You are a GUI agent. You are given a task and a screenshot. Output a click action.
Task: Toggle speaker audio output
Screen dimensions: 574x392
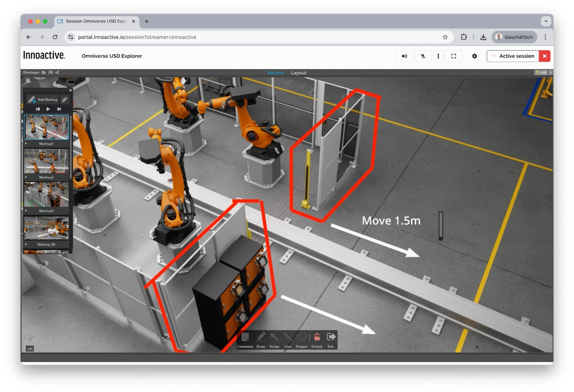(x=404, y=56)
